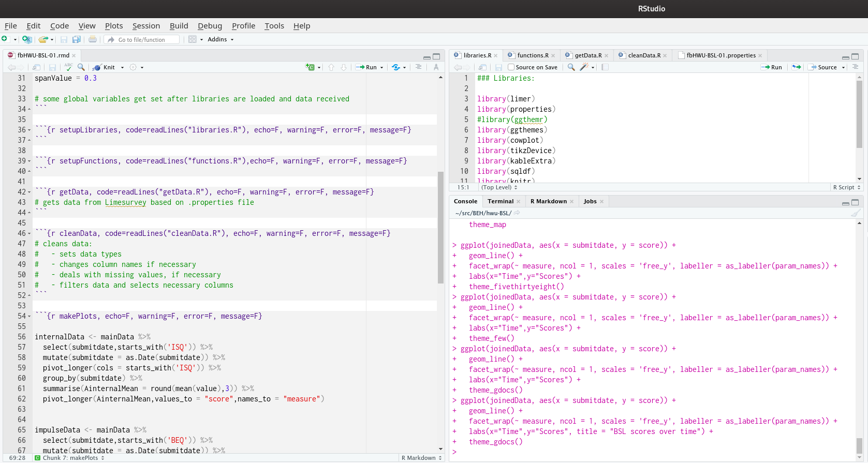Print the current file icon
Screen dimensions: 868x463
click(93, 39)
